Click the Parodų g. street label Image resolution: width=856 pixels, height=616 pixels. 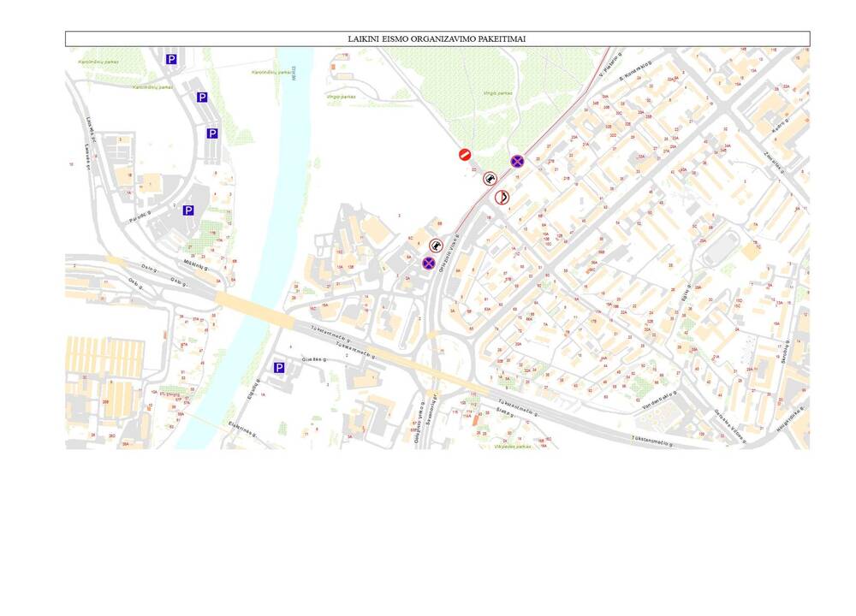click(x=140, y=215)
